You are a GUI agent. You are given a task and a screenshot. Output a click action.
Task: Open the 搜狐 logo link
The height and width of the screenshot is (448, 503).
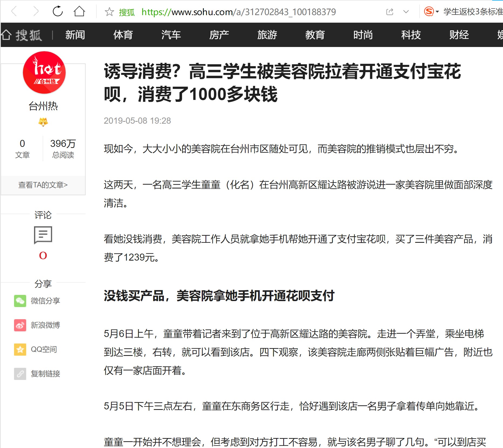pos(29,35)
